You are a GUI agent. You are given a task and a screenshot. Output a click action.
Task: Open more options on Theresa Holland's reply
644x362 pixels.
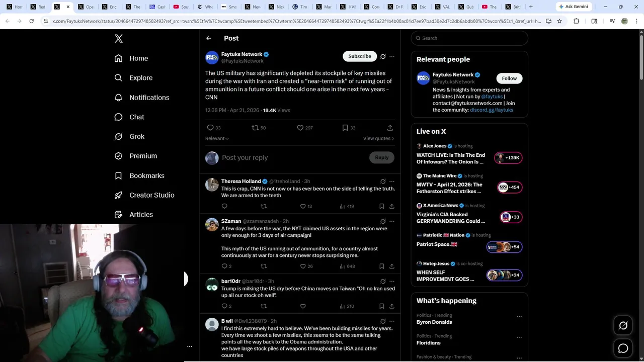pyautogui.click(x=392, y=182)
